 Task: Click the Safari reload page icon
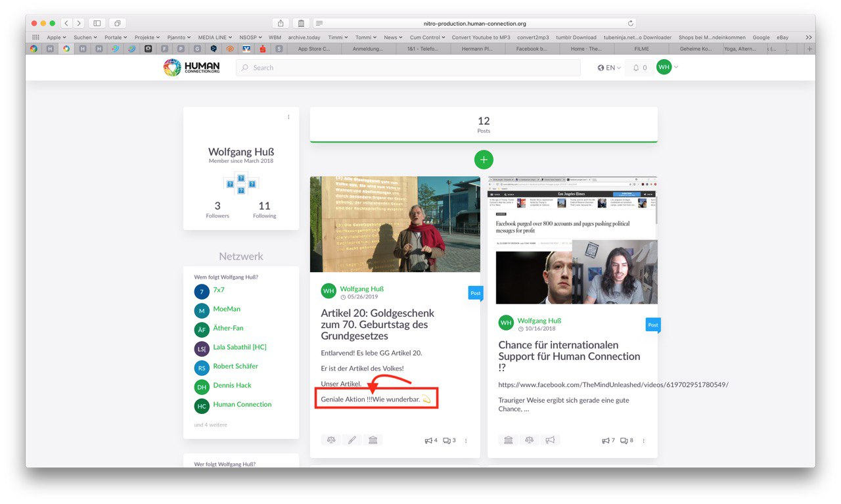point(631,23)
